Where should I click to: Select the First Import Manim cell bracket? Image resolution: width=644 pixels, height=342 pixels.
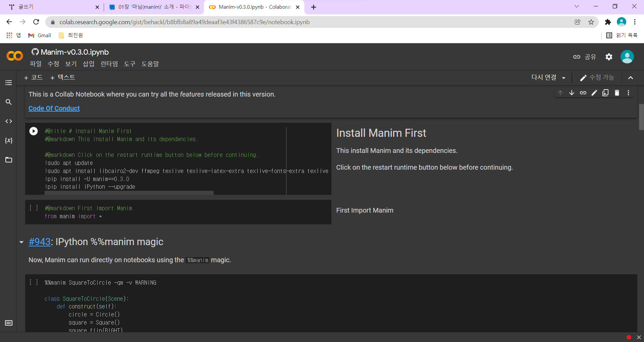(34, 208)
